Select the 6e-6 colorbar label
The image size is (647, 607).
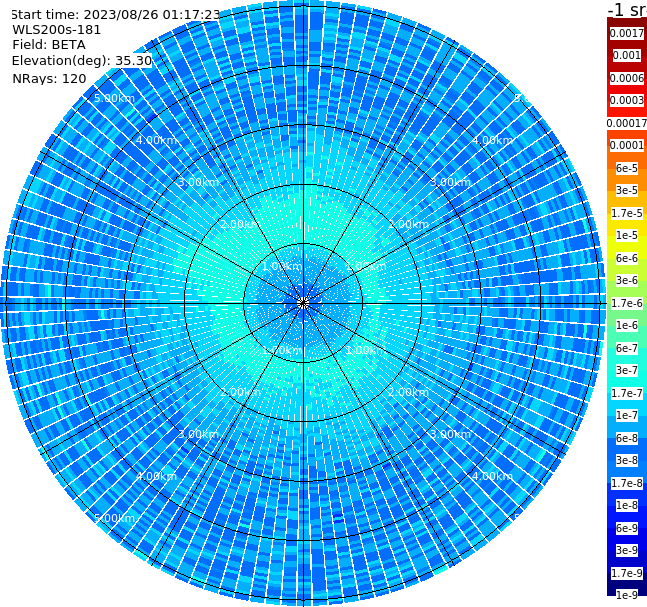(627, 258)
